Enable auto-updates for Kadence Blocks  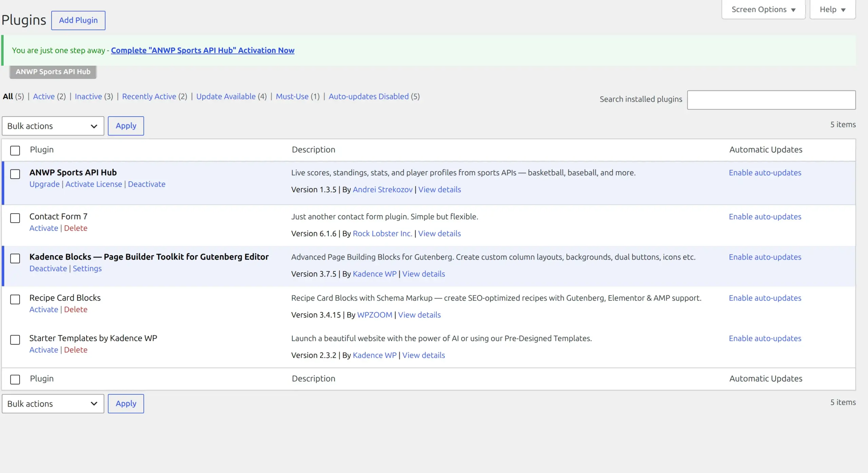765,257
